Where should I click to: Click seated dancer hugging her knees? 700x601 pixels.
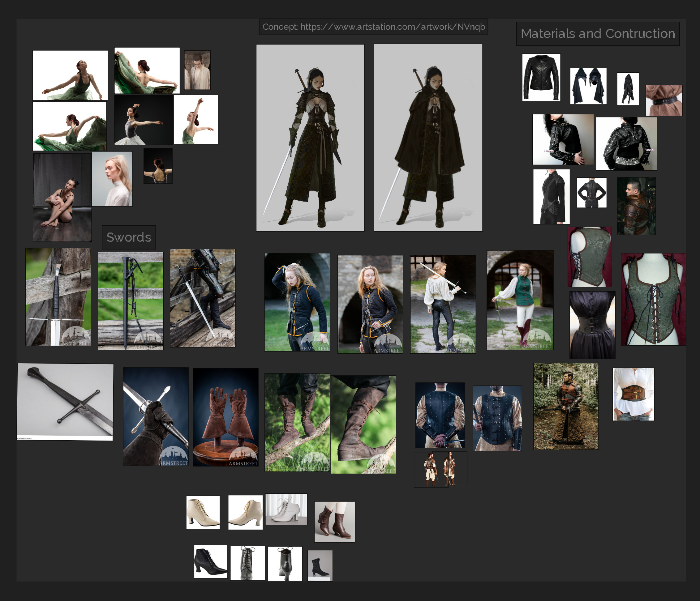[x=62, y=198]
